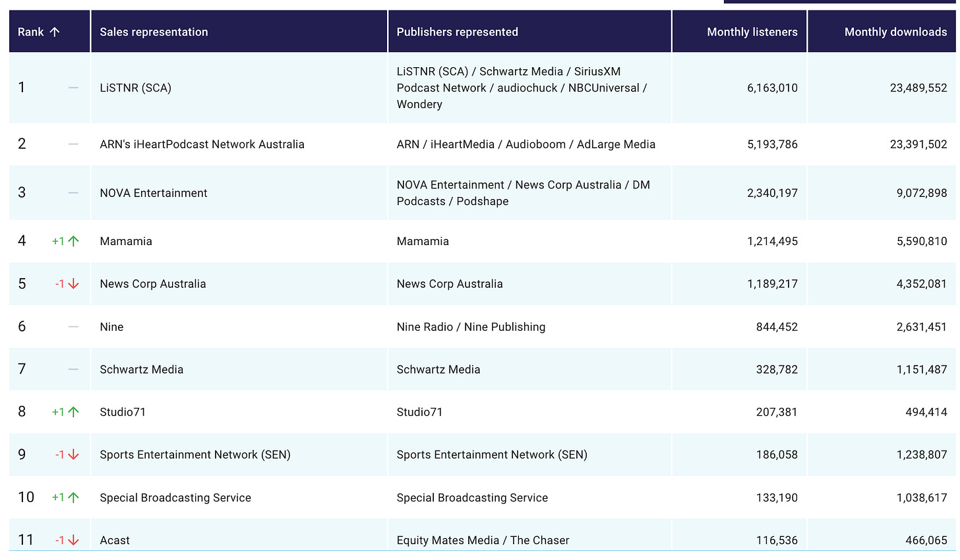Click no-change dash in Schwartz Media row

tap(73, 370)
